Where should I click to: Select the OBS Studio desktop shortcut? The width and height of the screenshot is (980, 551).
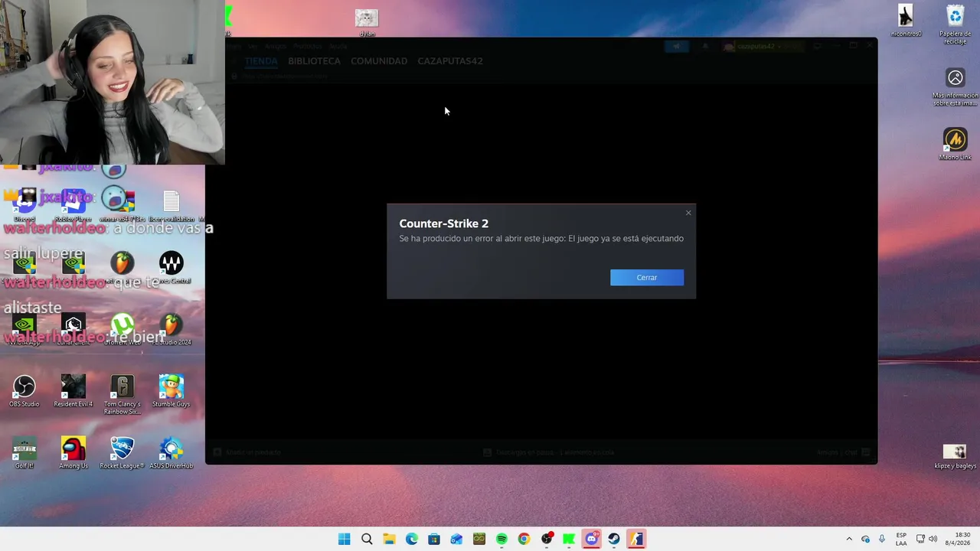point(24,391)
